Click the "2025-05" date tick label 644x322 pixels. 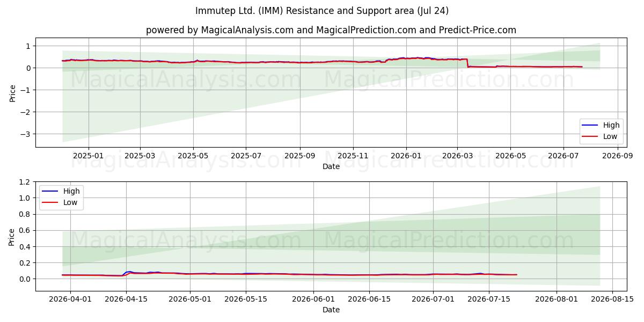pyautogui.click(x=193, y=156)
